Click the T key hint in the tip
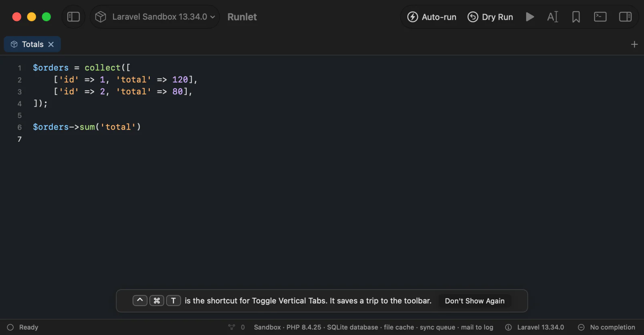 173,301
